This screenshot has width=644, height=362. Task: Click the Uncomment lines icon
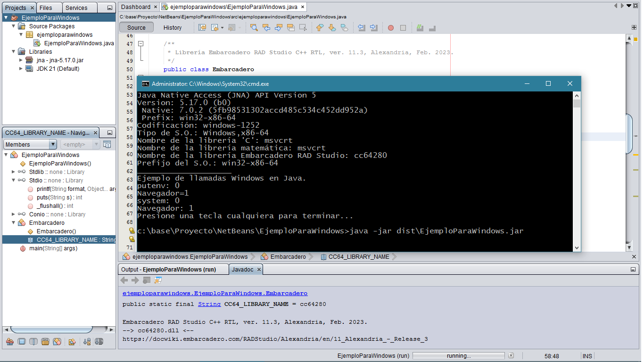click(432, 28)
